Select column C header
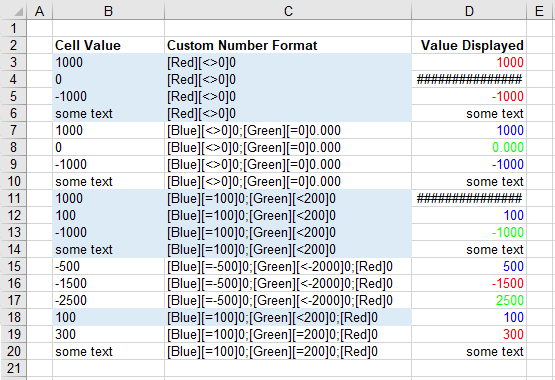Screen dimensions: 555x380 pyautogui.click(x=288, y=11)
